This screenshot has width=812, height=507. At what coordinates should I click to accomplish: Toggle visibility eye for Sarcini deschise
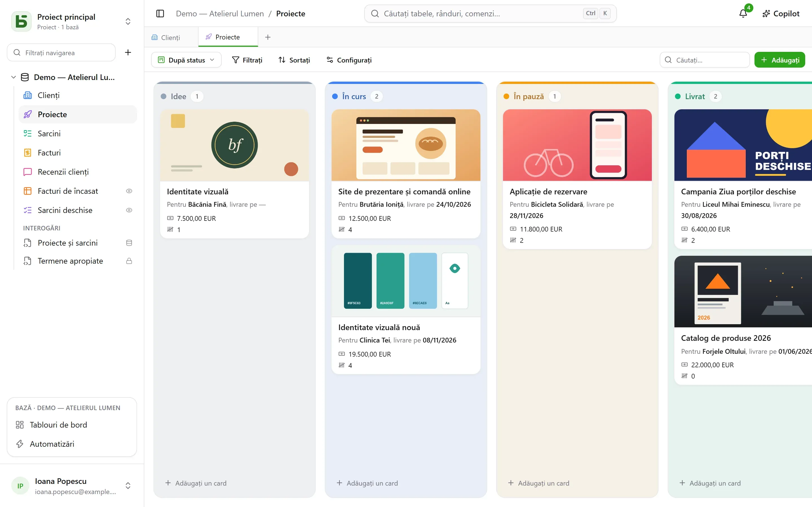129,210
